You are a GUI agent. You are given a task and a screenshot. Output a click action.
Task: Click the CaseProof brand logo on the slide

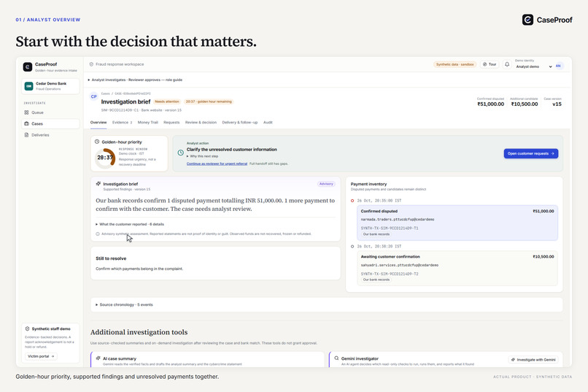(x=527, y=20)
